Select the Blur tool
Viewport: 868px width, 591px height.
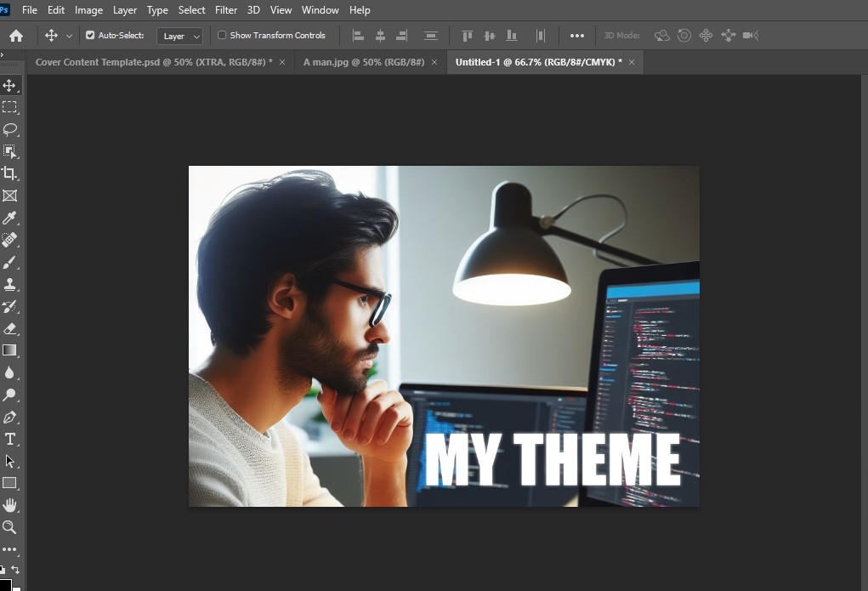tap(9, 372)
